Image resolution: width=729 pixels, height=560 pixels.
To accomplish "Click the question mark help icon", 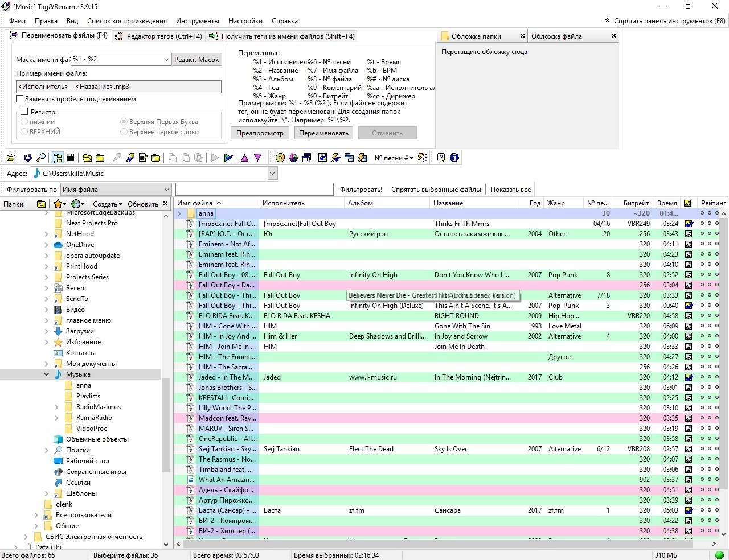I will click(441, 158).
